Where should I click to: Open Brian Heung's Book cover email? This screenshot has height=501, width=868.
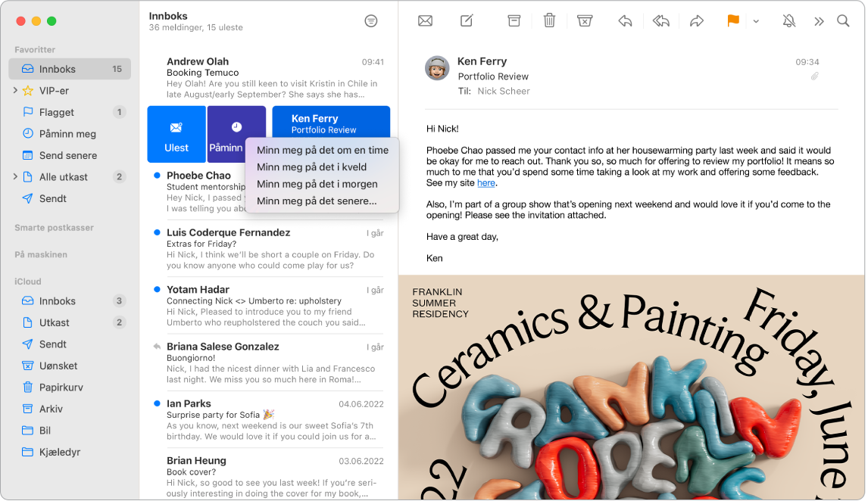pyautogui.click(x=269, y=476)
